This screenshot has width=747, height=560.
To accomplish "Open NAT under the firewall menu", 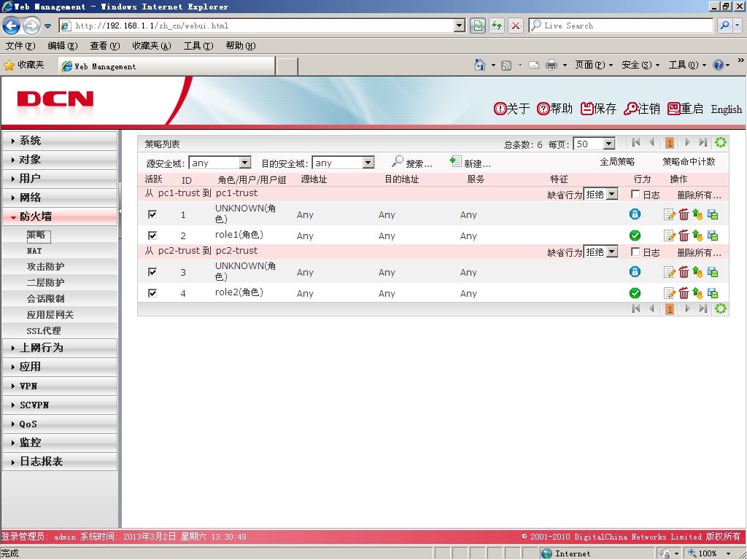I will (x=34, y=251).
